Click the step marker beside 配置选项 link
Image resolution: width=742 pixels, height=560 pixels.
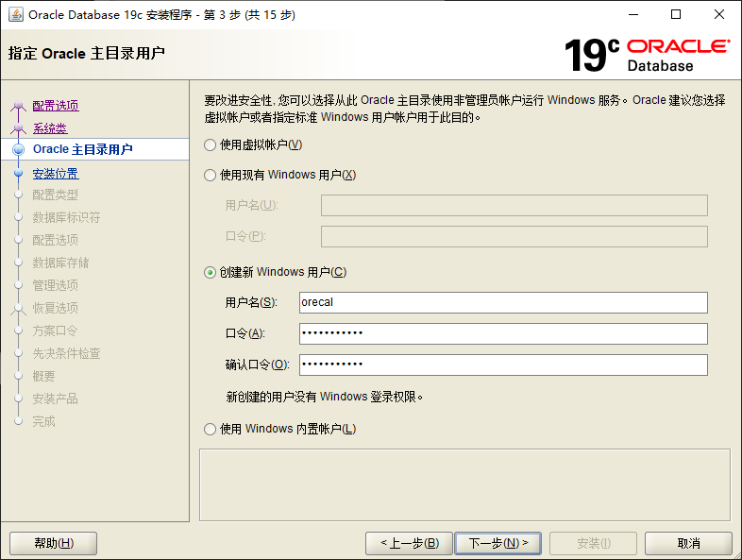[x=19, y=106]
